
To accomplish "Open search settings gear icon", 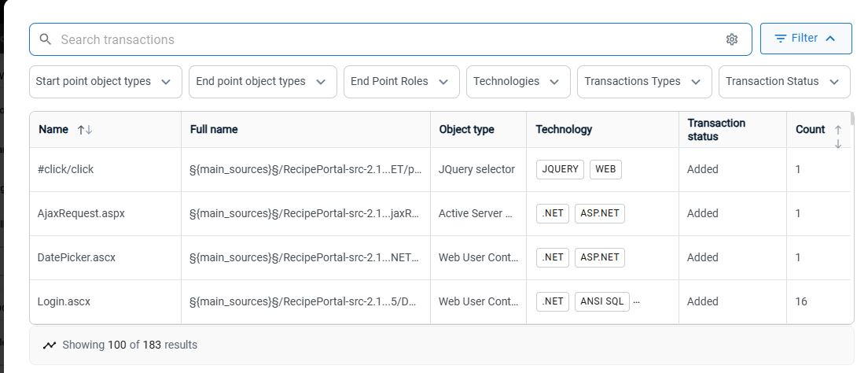I will pyautogui.click(x=732, y=39).
